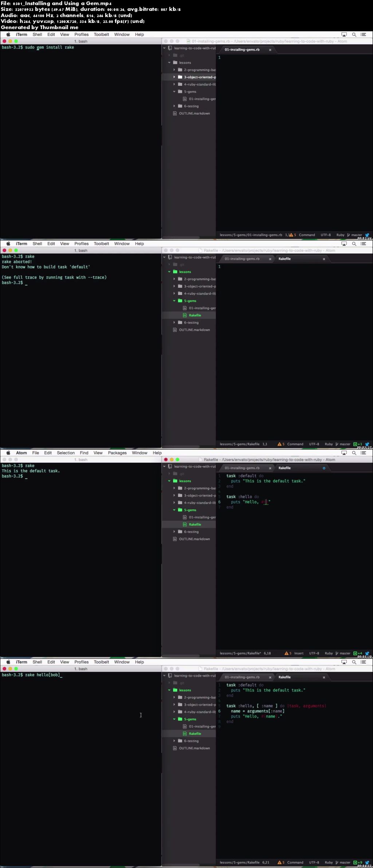Image resolution: width=373 pixels, height=868 pixels.
Task: Open the Packages menu
Action: pyautogui.click(x=117, y=453)
